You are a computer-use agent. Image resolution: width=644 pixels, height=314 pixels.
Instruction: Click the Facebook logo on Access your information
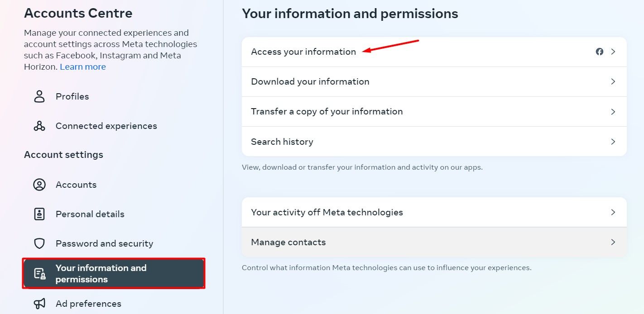click(600, 52)
